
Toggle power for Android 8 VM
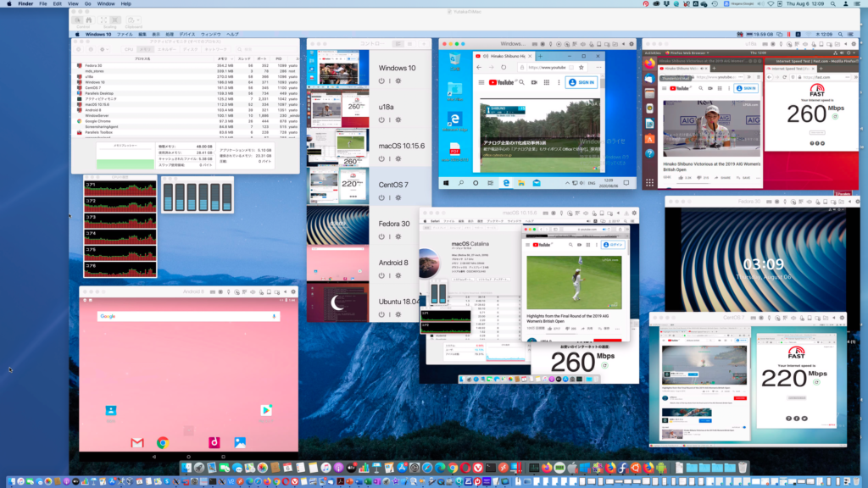pyautogui.click(x=381, y=275)
